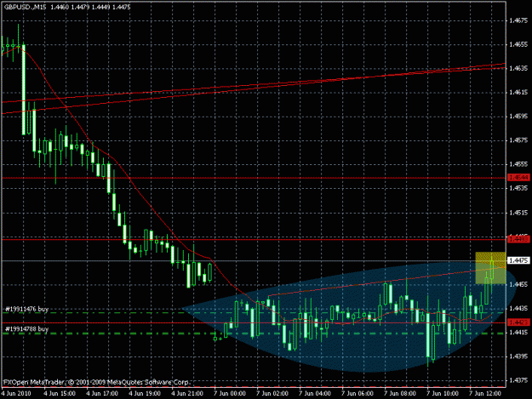This screenshot has width=532, height=399.
Task: Click the 4 Jun 21:00 time label
Action: 187,394
